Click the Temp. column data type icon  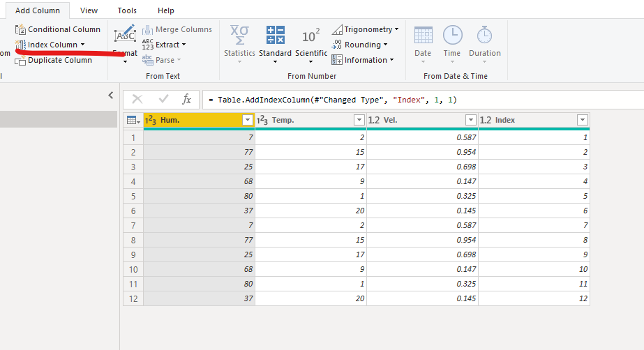262,120
